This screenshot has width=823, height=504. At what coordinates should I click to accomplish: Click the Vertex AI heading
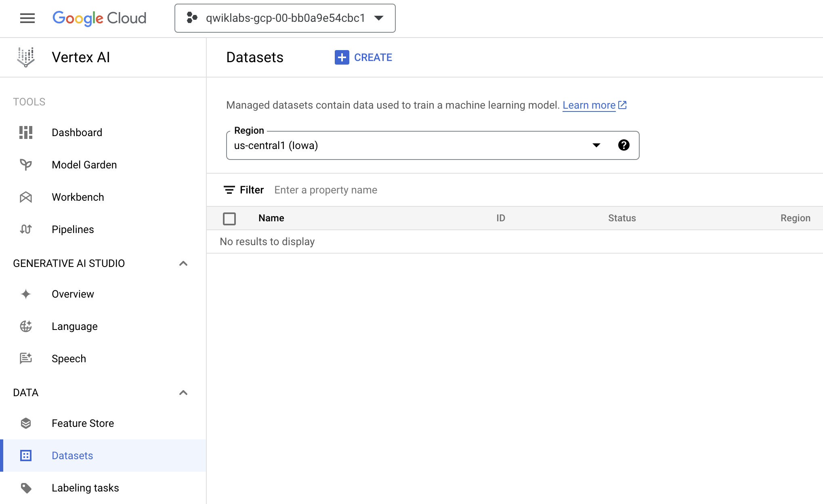click(x=81, y=57)
